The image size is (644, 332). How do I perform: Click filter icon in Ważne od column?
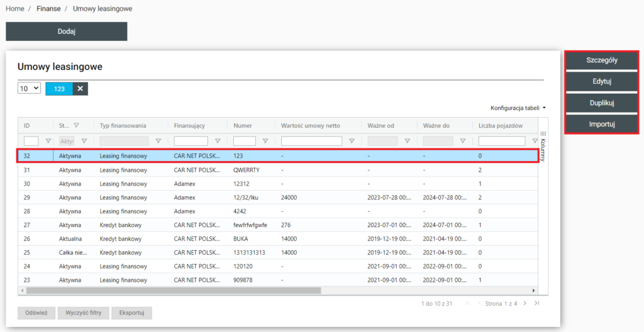pos(407,141)
